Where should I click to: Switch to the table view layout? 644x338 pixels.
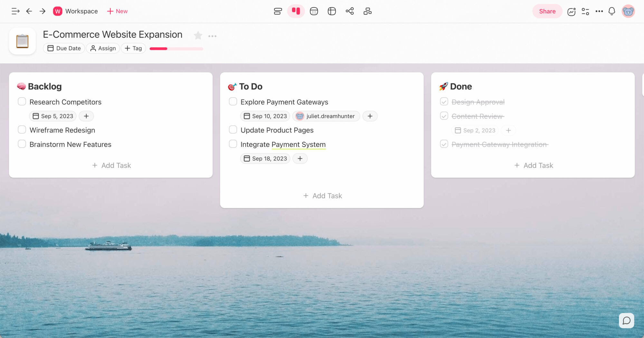click(331, 11)
